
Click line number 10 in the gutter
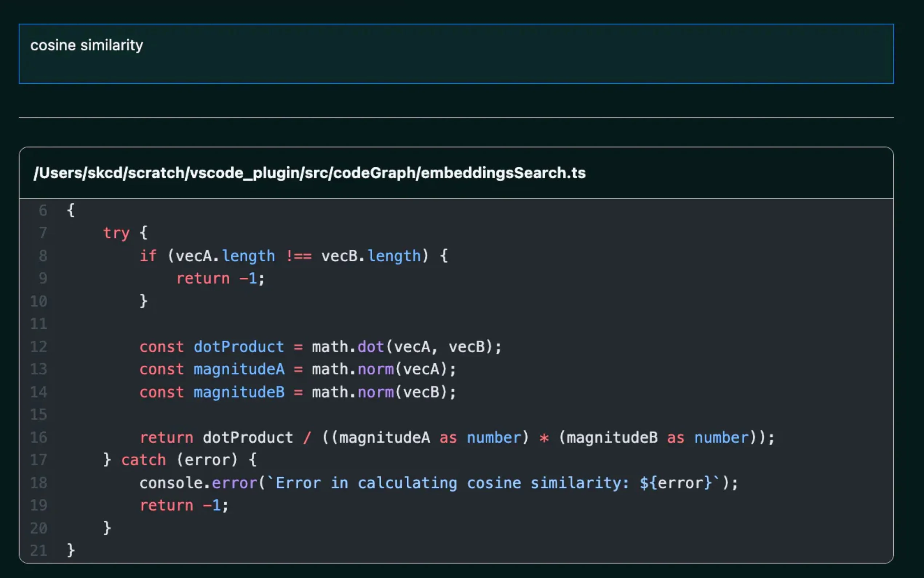(x=39, y=301)
